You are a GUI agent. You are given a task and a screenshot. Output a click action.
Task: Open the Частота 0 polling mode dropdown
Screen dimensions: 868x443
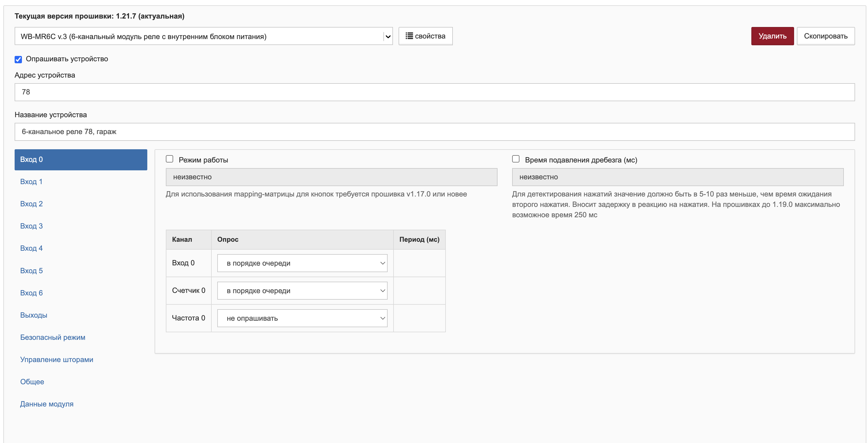(302, 318)
